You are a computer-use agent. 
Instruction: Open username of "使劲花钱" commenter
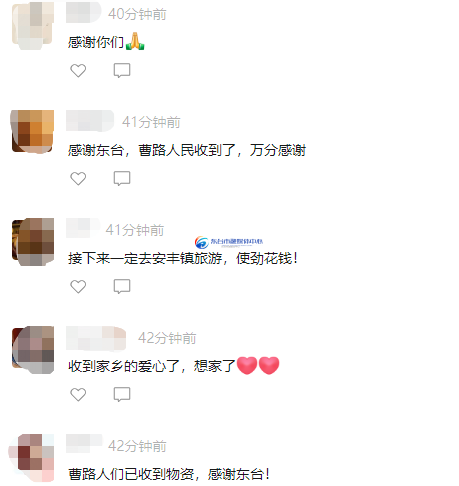click(x=83, y=228)
